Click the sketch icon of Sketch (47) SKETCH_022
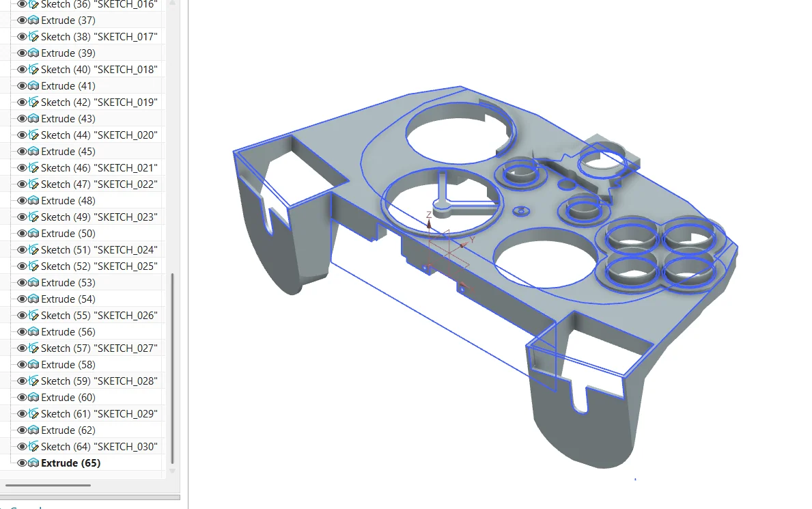 [x=33, y=184]
